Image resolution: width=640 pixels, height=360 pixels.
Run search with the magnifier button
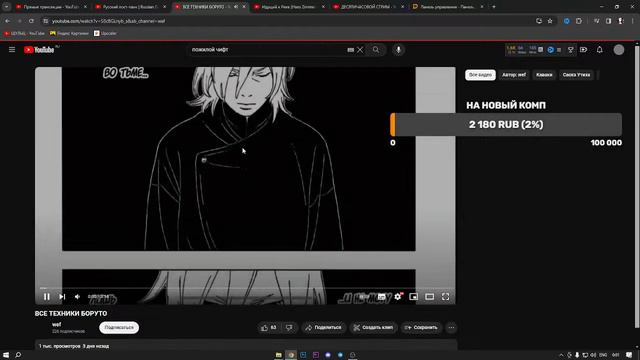pos(376,50)
